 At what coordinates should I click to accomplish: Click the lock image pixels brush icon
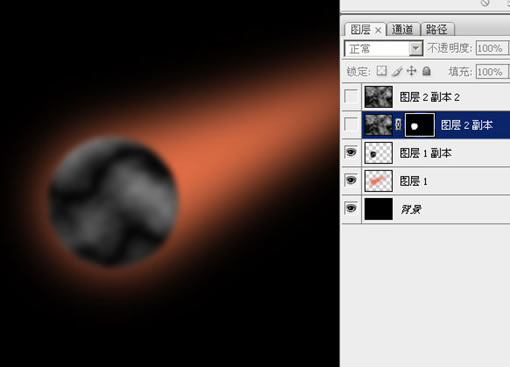(397, 71)
